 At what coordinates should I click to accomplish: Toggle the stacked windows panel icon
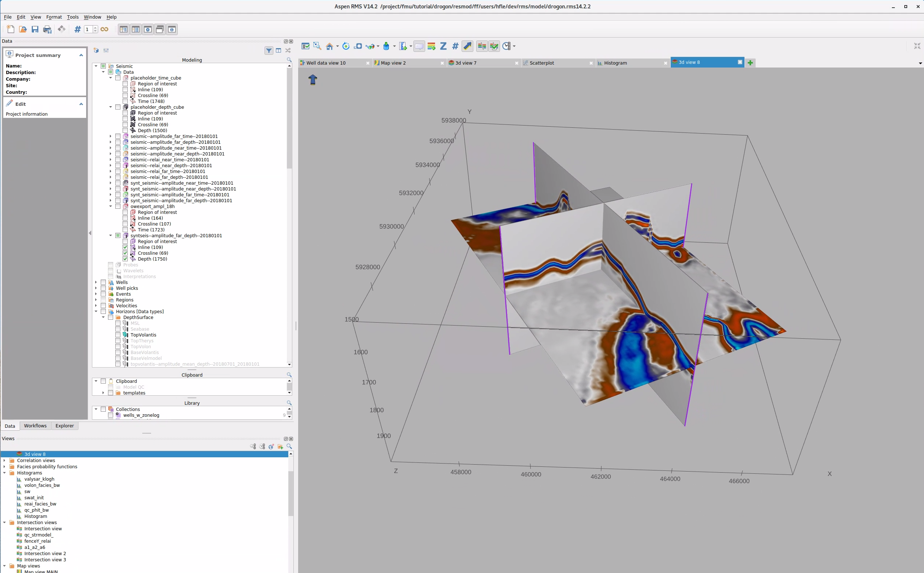point(160,29)
